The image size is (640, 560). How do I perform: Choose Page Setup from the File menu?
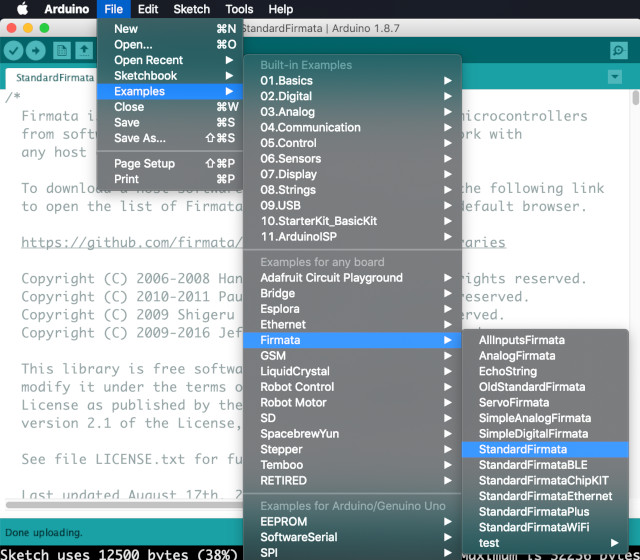pyautogui.click(x=170, y=164)
